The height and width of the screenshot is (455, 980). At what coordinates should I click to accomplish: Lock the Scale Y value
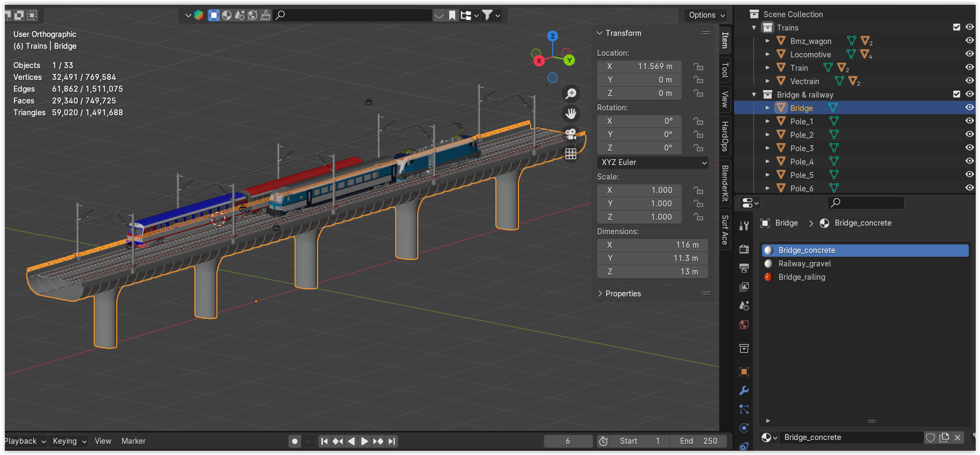[698, 204]
